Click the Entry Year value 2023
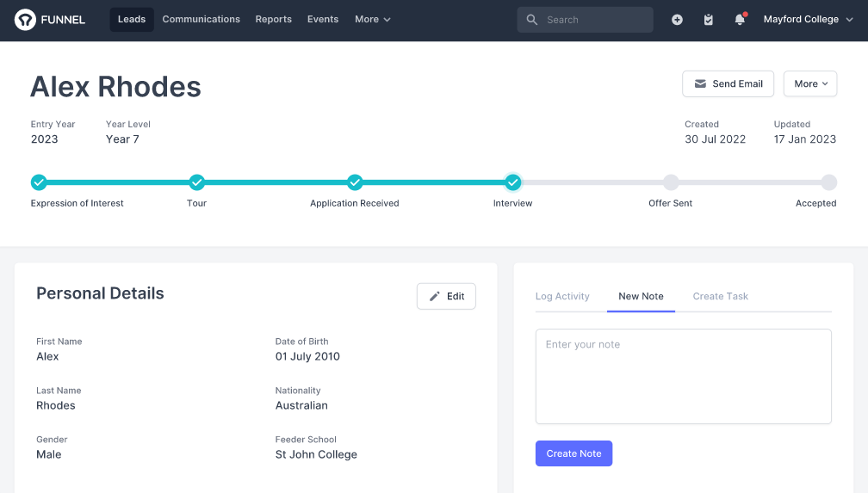The height and width of the screenshot is (493, 868). [x=44, y=139]
